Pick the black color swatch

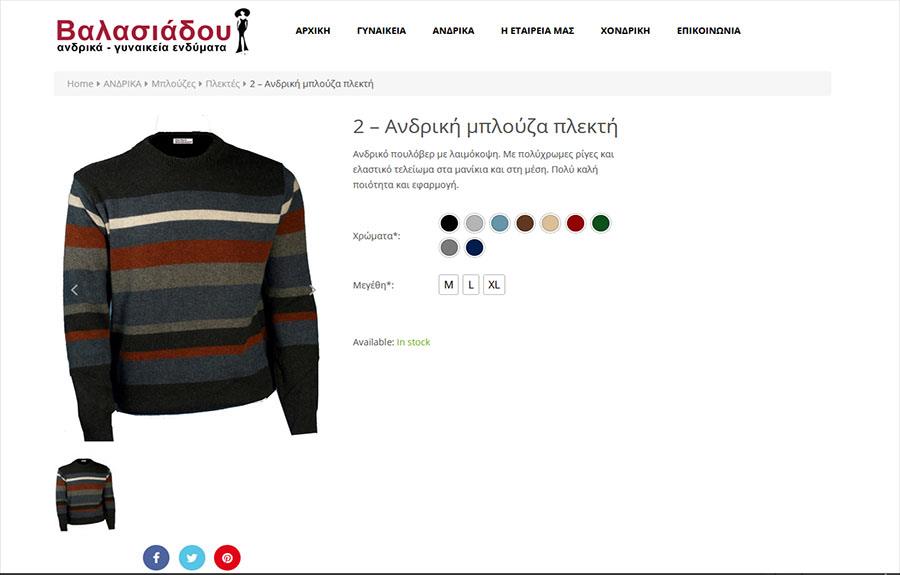449,223
